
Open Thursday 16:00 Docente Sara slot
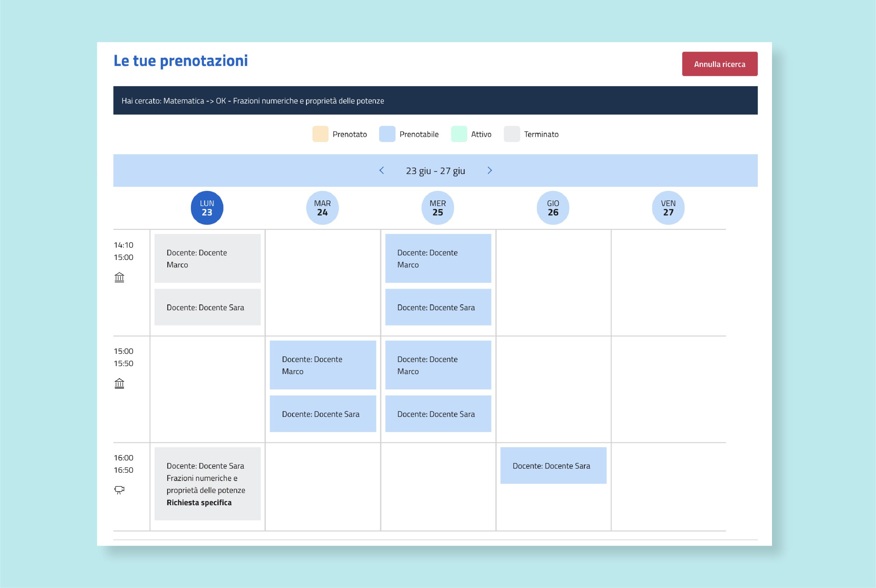pos(553,466)
